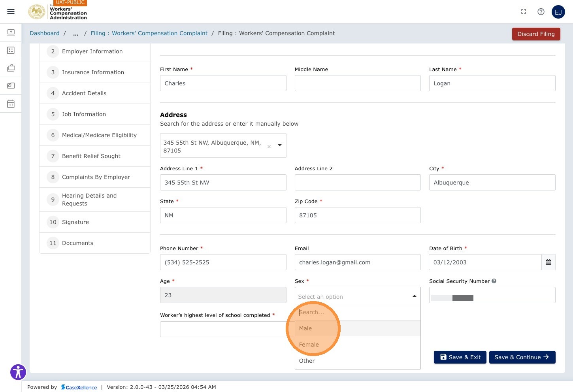The width and height of the screenshot is (573, 392).
Task: Click the Date of Birth text field
Action: (485, 262)
